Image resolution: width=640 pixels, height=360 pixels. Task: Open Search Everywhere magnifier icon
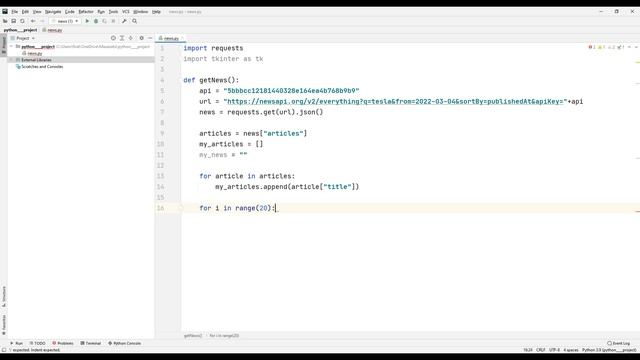coord(134,21)
